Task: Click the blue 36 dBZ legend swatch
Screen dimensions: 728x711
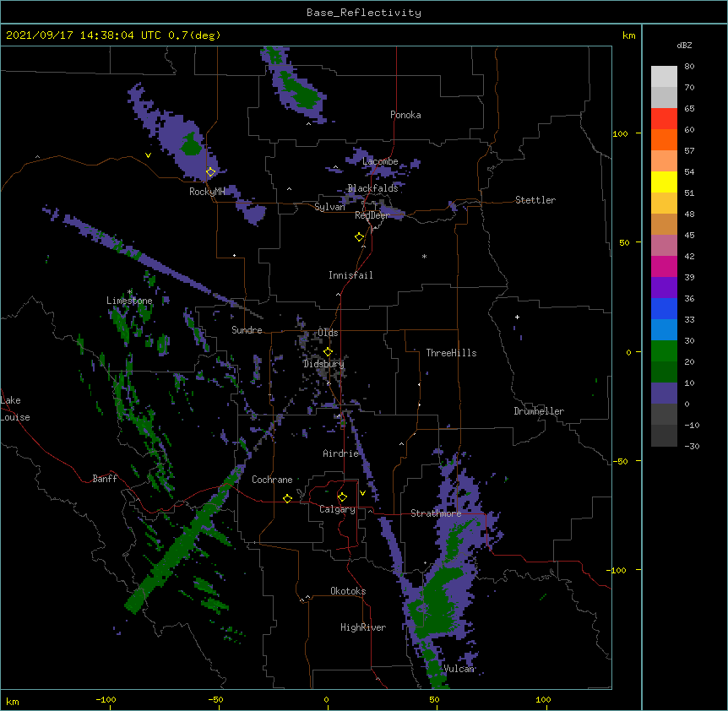Action: (x=664, y=308)
